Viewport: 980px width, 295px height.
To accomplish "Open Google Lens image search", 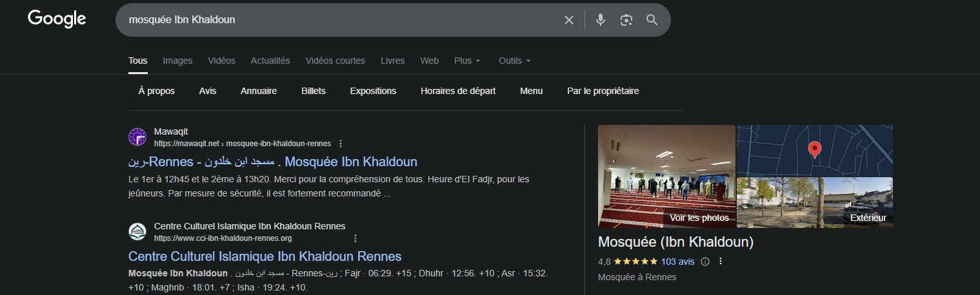I will tap(626, 20).
